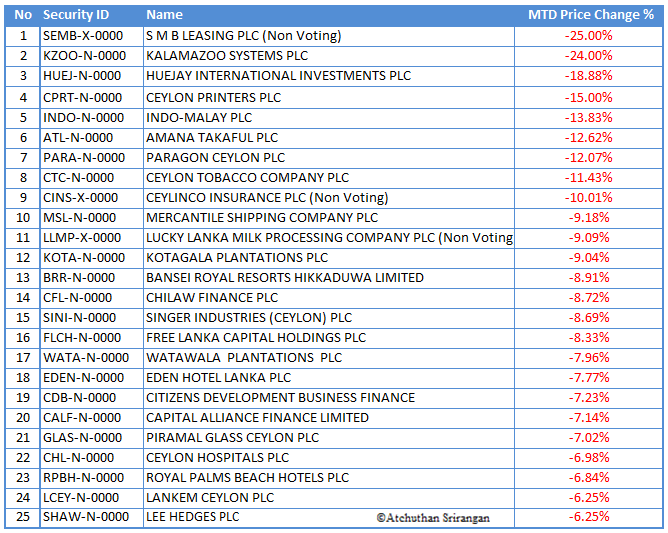Click 'BANSEI ROYAL RESORTS HIKKADUWA LIMITED'
The height and width of the screenshot is (533, 668).
(285, 278)
